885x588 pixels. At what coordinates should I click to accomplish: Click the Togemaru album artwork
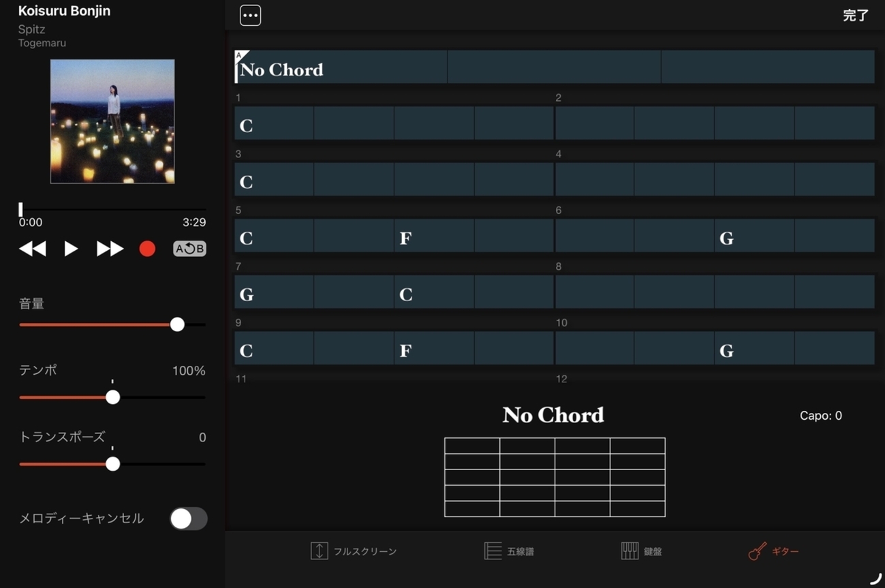[112, 121]
